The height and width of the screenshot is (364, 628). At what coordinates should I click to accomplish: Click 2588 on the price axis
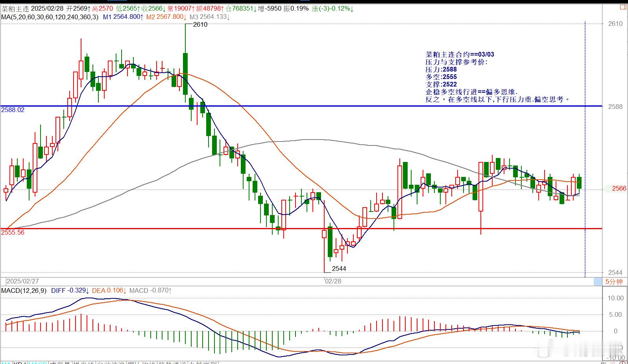click(x=615, y=107)
